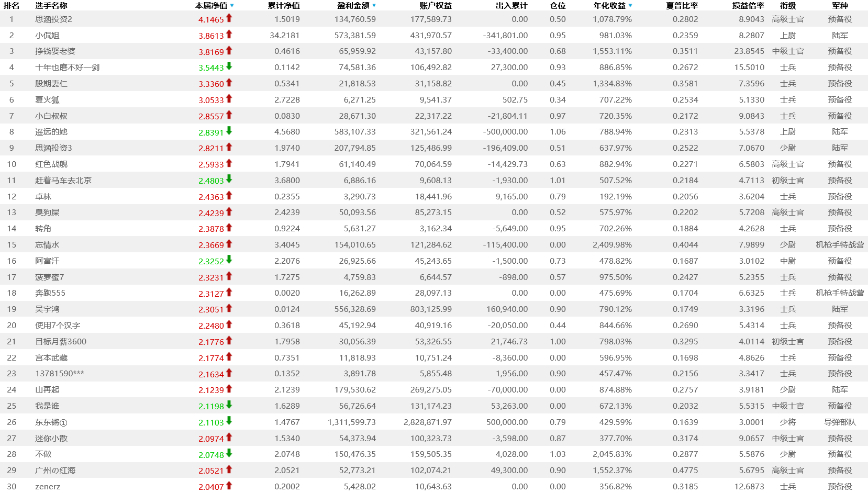The height and width of the screenshot is (493, 868).
Task: Click the 夏普比率 column header
Action: (x=682, y=6)
